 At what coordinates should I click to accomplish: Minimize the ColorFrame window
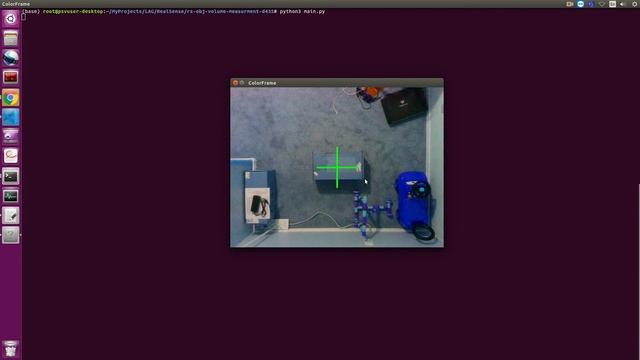coord(242,82)
